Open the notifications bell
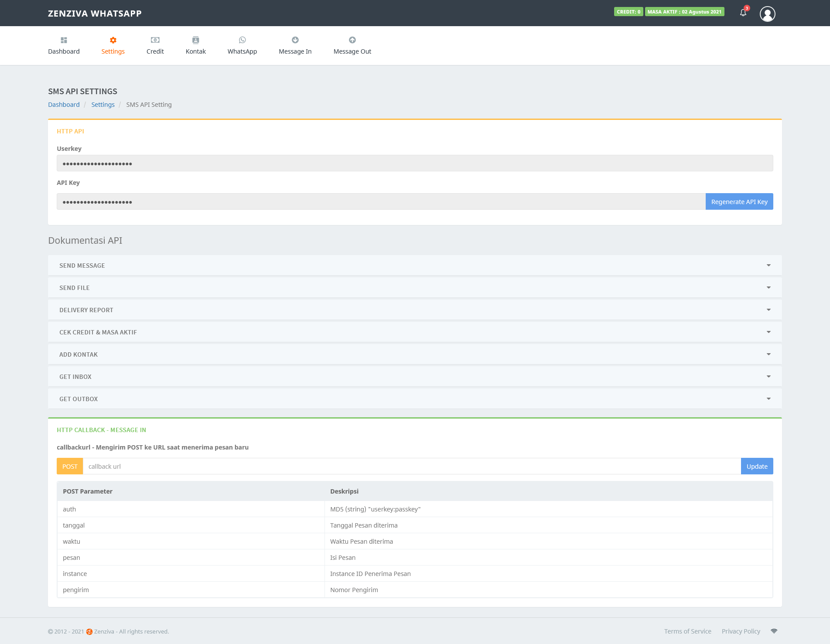This screenshot has height=644, width=830. pos(743,13)
